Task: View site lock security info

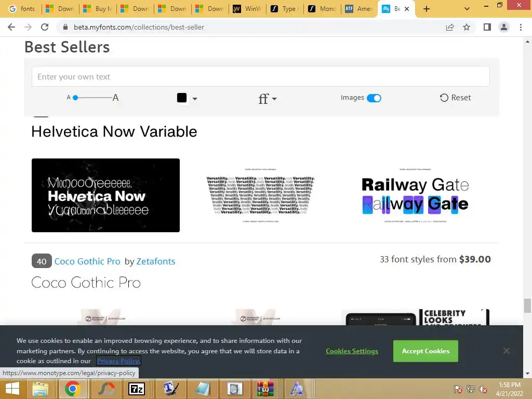Action: (x=65, y=27)
